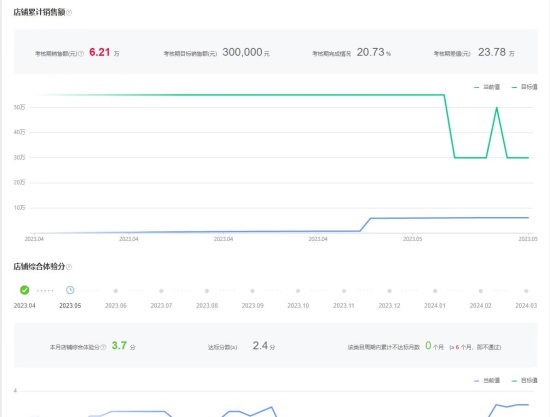Click the clock icon above 2023.05

click(70, 290)
